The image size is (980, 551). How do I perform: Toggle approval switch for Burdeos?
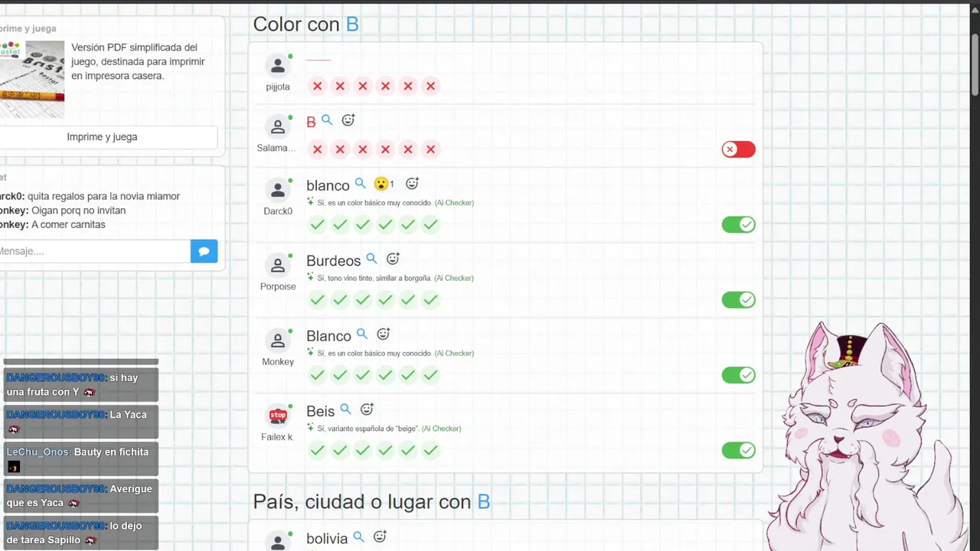click(x=739, y=299)
